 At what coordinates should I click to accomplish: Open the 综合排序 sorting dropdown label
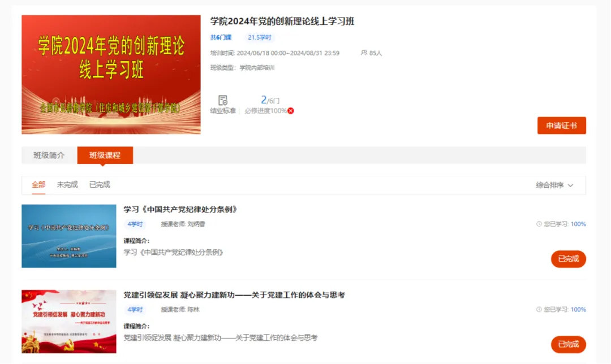(x=549, y=185)
